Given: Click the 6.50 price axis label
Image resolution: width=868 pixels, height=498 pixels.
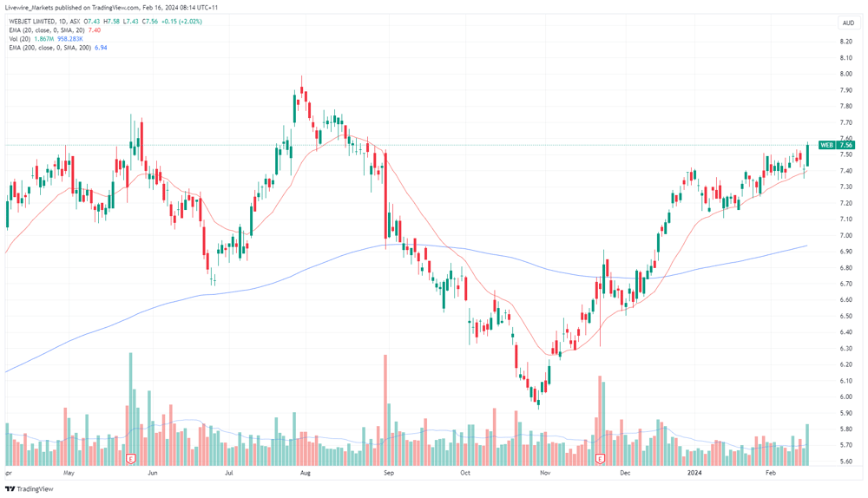Looking at the screenshot, I should (x=845, y=317).
